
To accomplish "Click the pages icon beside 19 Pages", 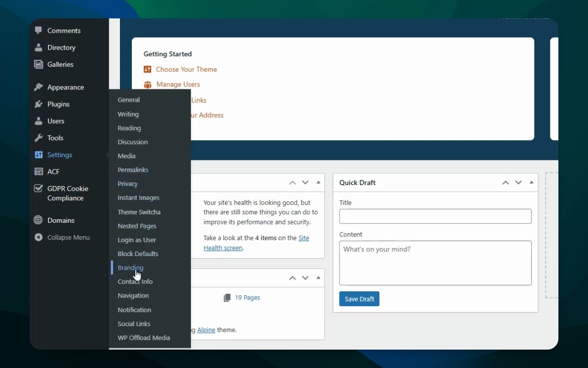I will click(227, 298).
